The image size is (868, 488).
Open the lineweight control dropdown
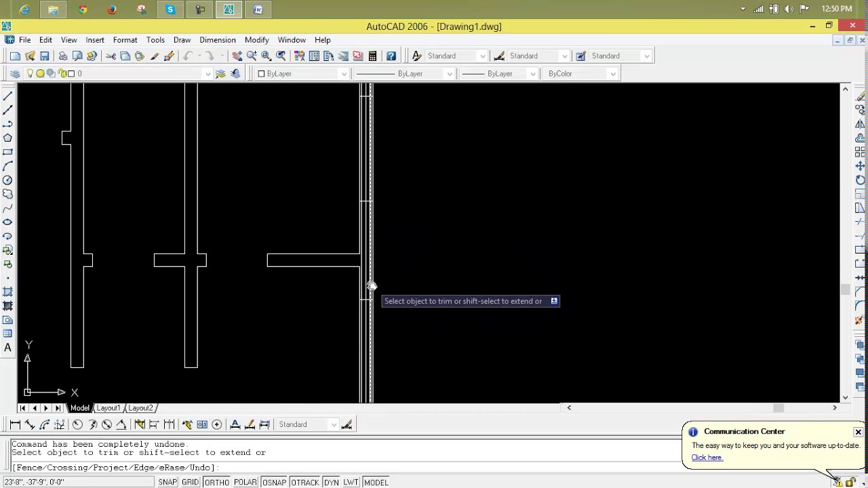533,74
